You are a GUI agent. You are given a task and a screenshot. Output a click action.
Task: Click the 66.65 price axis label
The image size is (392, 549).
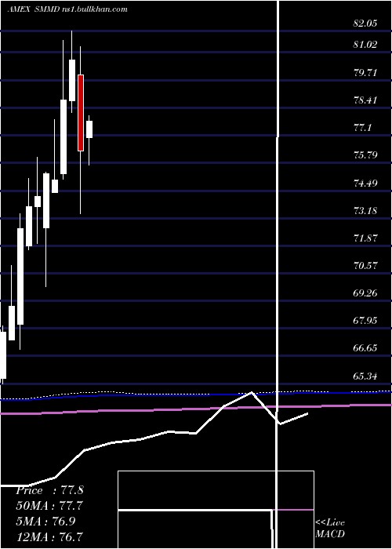pyautogui.click(x=365, y=348)
